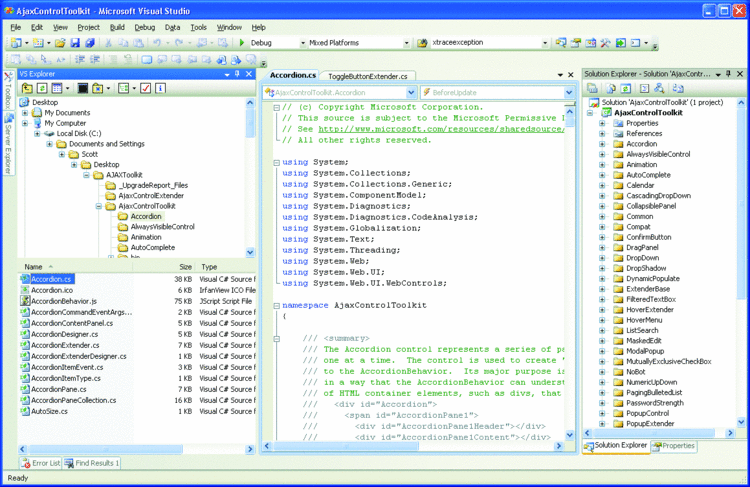The image size is (750, 487).
Task: Toggle the auto-hide pin on the Solution Explorer panel
Action: click(728, 74)
